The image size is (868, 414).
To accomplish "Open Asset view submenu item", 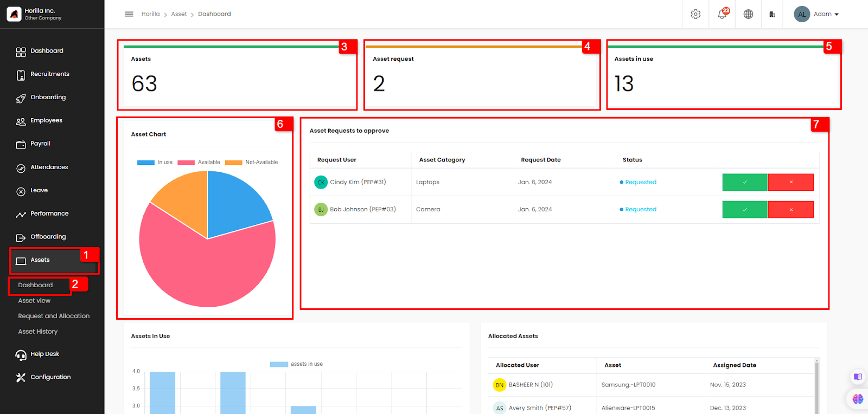I will [x=34, y=301].
